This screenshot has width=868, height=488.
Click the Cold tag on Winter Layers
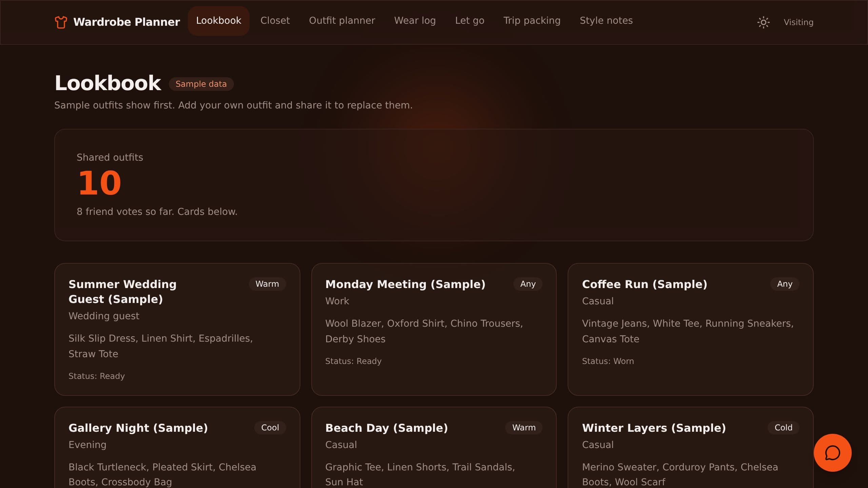point(783,428)
